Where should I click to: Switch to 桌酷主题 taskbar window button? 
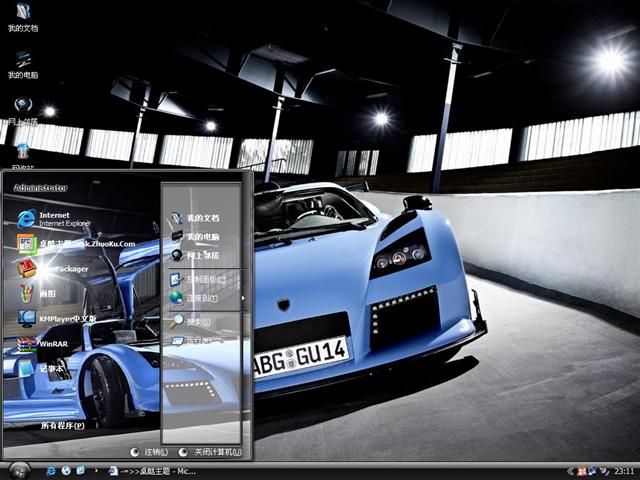point(152,470)
